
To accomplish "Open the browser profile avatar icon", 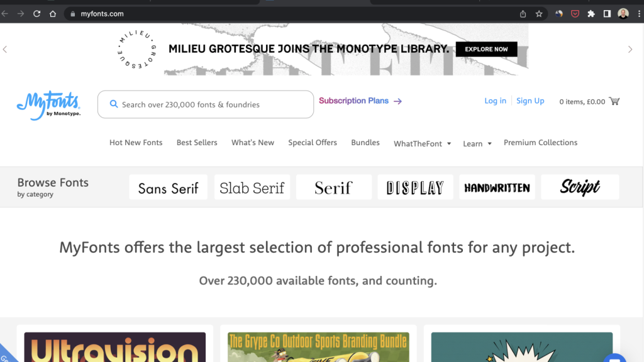I will tap(623, 13).
